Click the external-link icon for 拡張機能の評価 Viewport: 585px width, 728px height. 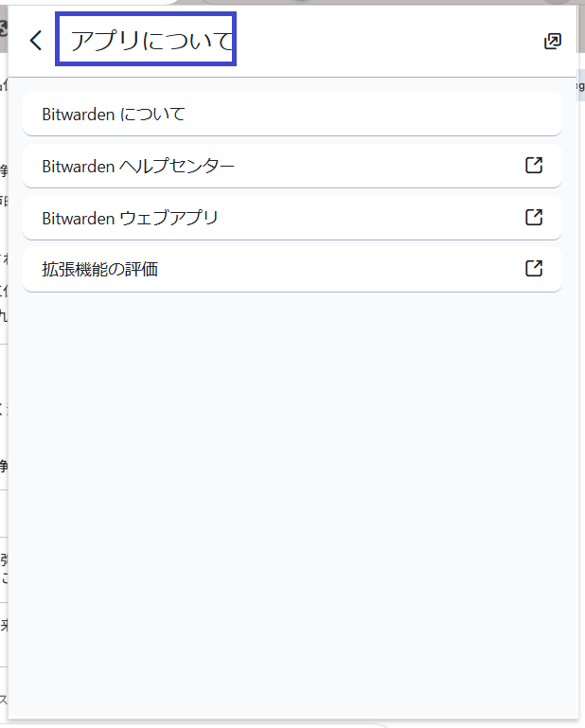(x=534, y=269)
